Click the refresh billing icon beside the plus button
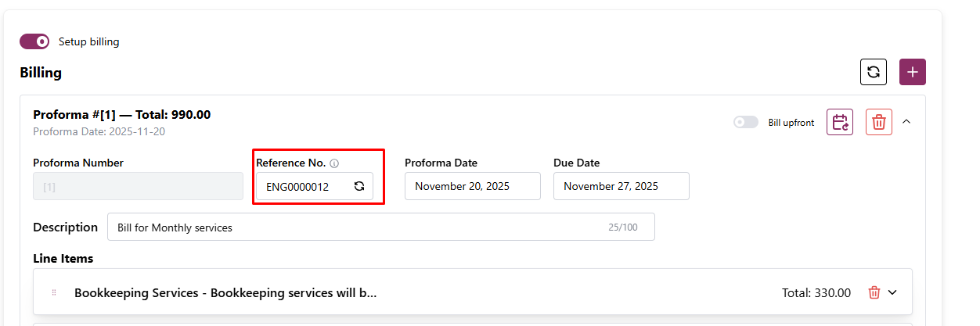The height and width of the screenshot is (326, 980). pyautogui.click(x=874, y=72)
